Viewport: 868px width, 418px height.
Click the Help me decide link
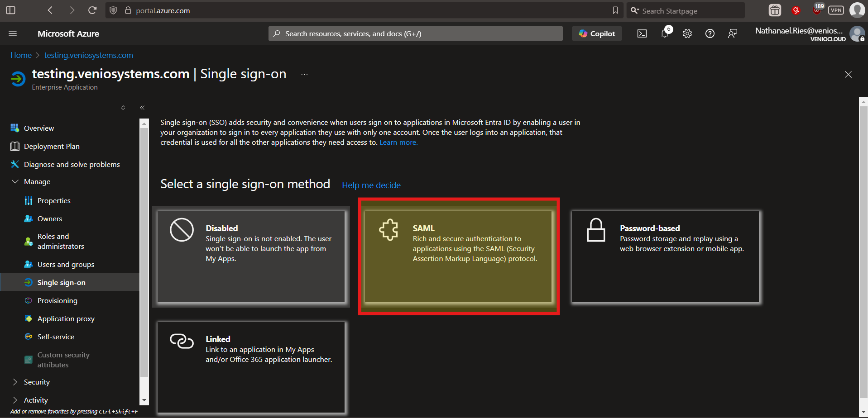click(x=371, y=185)
